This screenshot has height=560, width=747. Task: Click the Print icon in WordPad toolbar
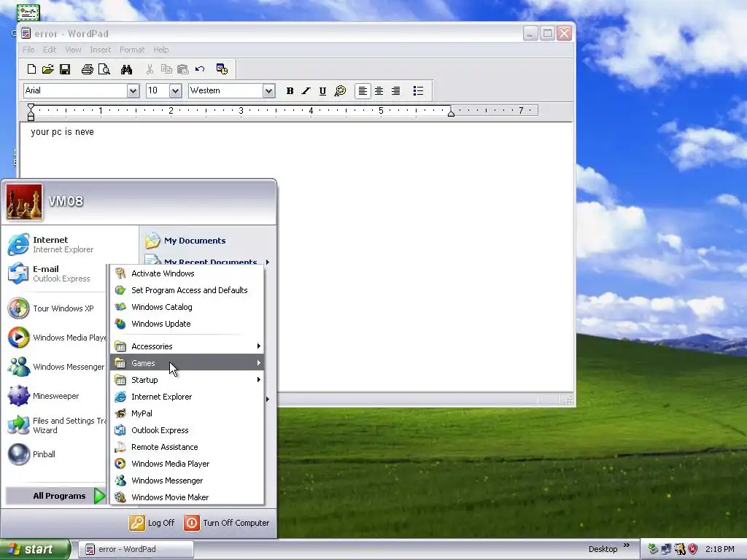click(x=88, y=69)
